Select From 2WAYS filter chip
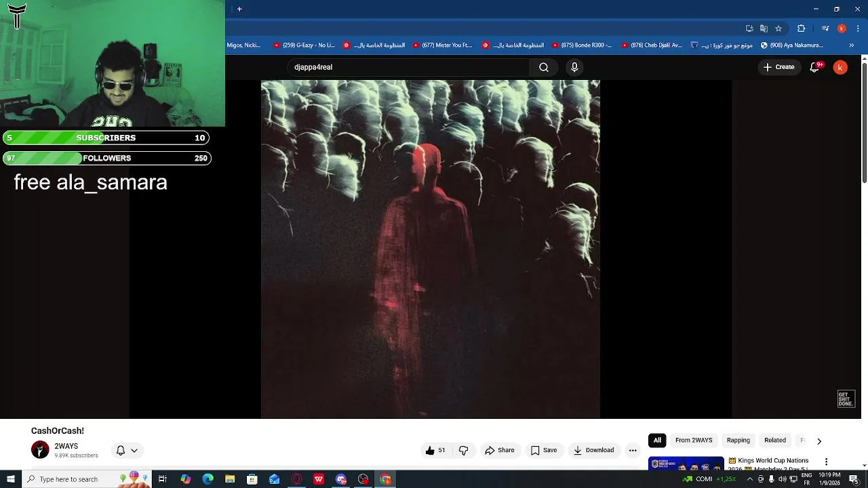The width and height of the screenshot is (868, 488). tap(694, 441)
